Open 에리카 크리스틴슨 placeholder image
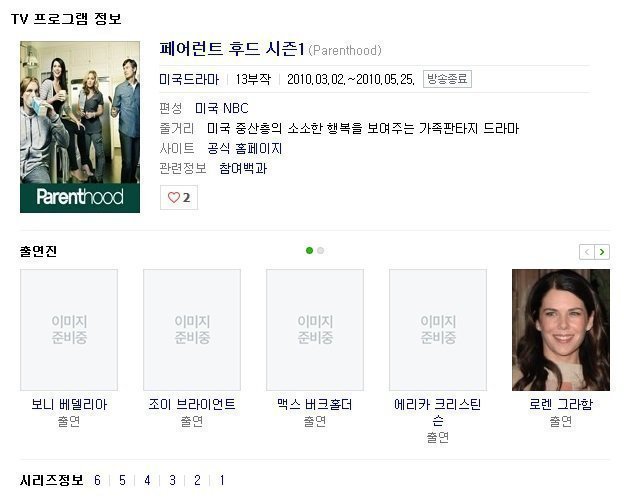This screenshot has height=502, width=624. (438, 330)
